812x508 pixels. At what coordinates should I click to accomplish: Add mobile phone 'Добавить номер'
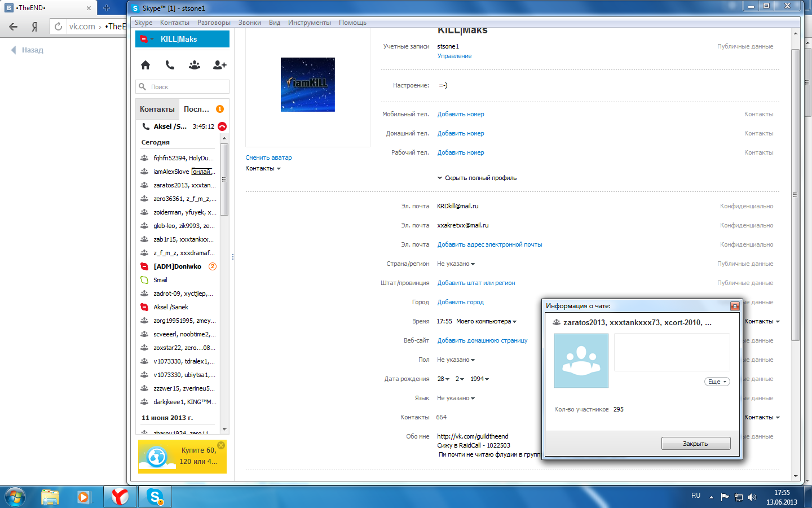[461, 114]
